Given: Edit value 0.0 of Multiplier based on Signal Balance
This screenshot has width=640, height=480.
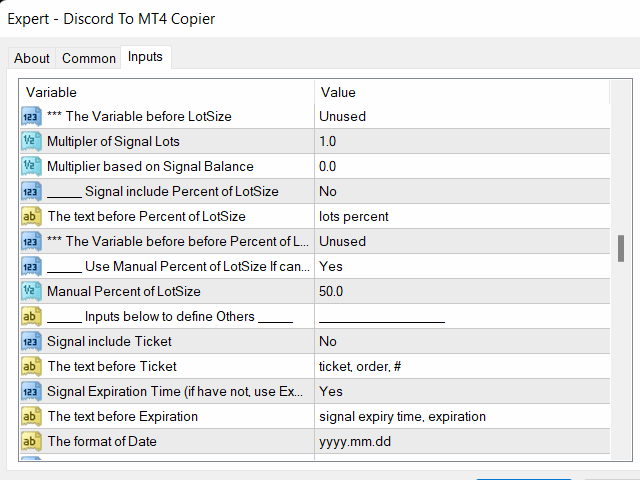Looking at the screenshot, I should point(462,167).
